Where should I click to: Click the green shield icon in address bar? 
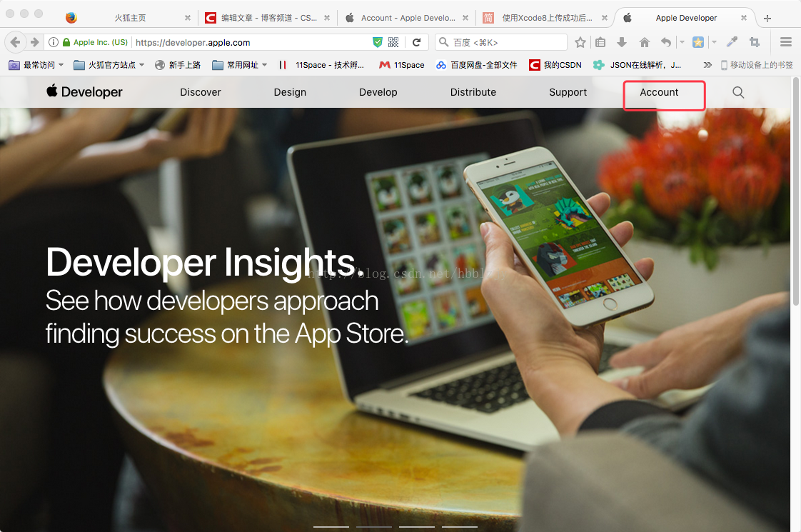378,42
